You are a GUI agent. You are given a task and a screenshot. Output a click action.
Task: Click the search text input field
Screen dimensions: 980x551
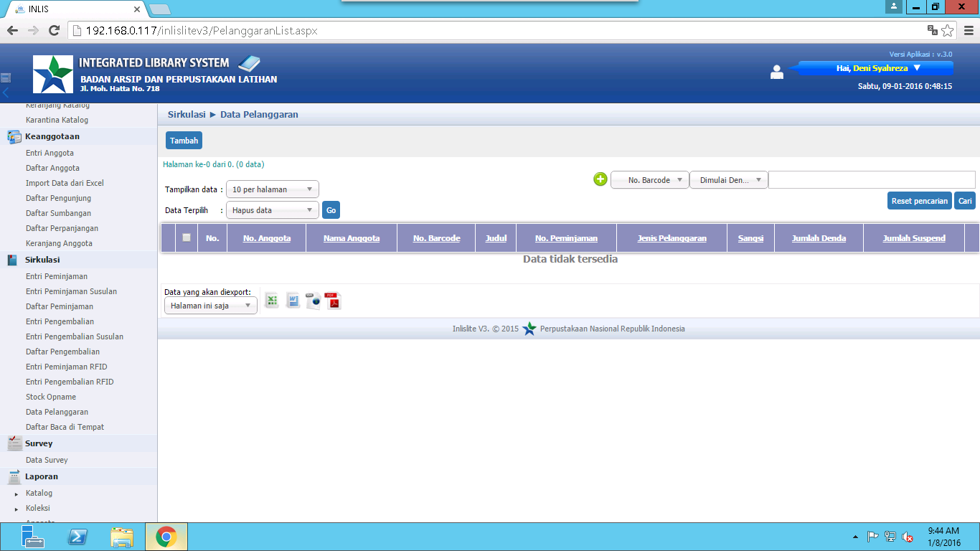click(x=871, y=180)
